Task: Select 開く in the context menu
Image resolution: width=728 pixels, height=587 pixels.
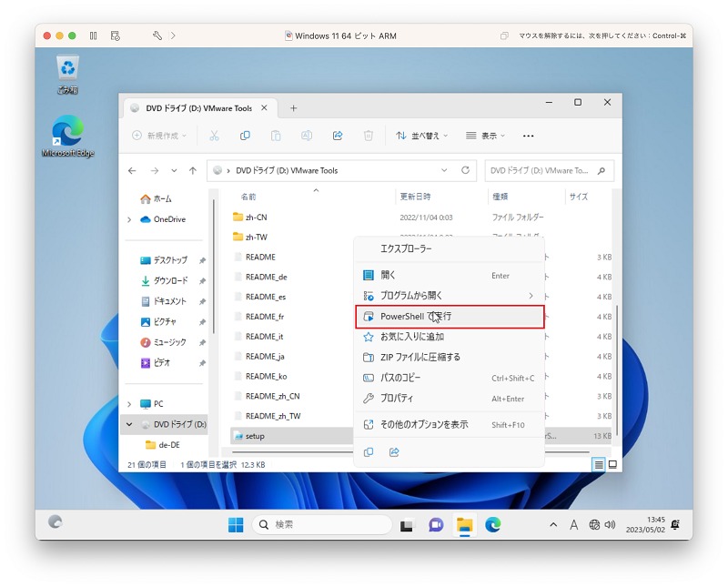Action: pos(449,276)
